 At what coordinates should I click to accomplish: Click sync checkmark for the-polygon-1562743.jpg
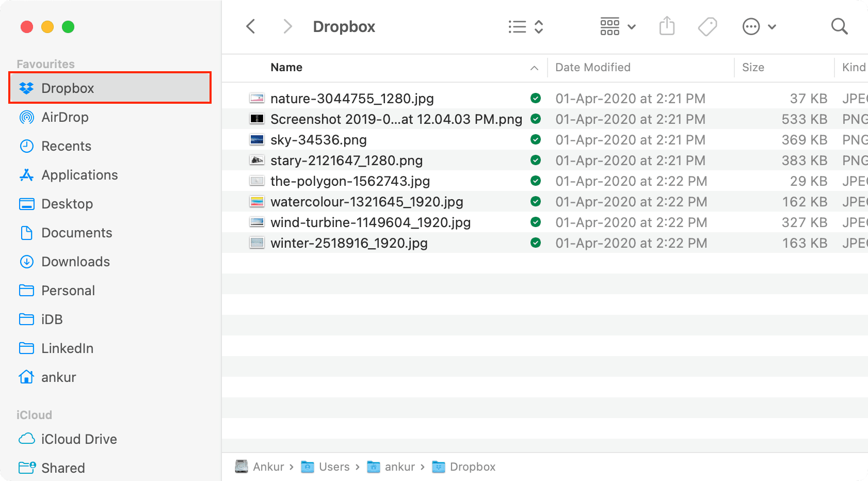tap(536, 181)
